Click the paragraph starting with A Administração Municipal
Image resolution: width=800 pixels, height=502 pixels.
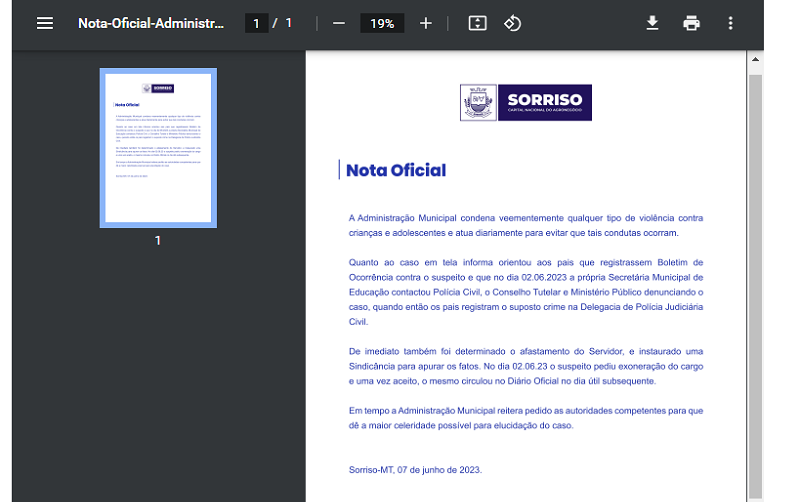(x=526, y=225)
